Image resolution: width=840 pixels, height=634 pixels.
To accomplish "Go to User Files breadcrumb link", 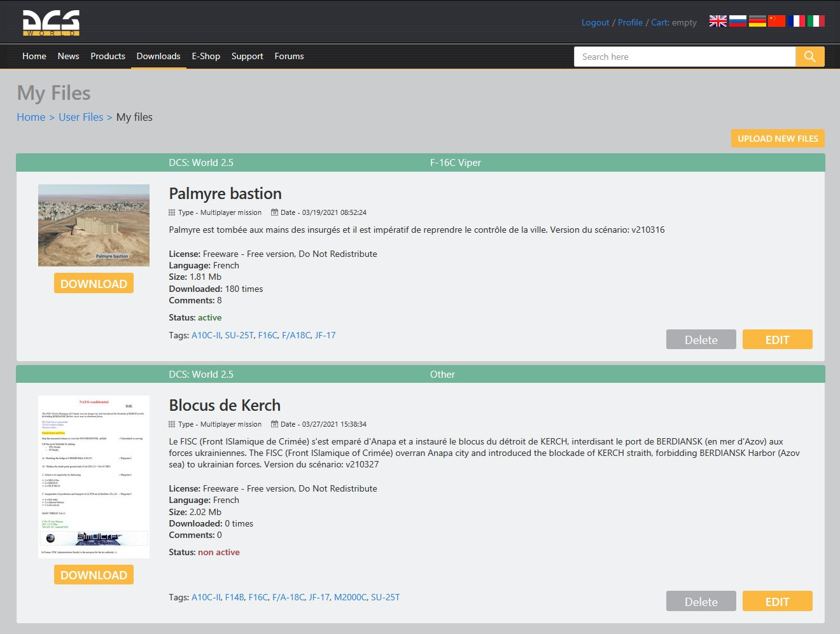I will click(81, 117).
